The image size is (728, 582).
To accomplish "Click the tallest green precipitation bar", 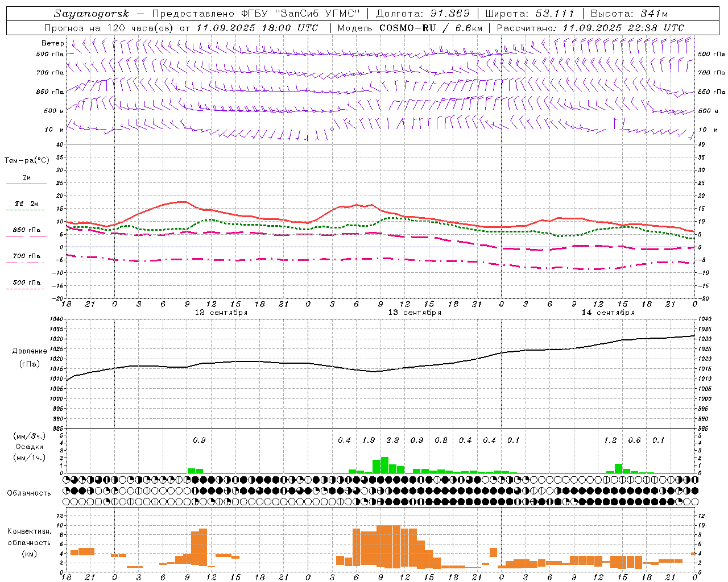I will tap(384, 465).
